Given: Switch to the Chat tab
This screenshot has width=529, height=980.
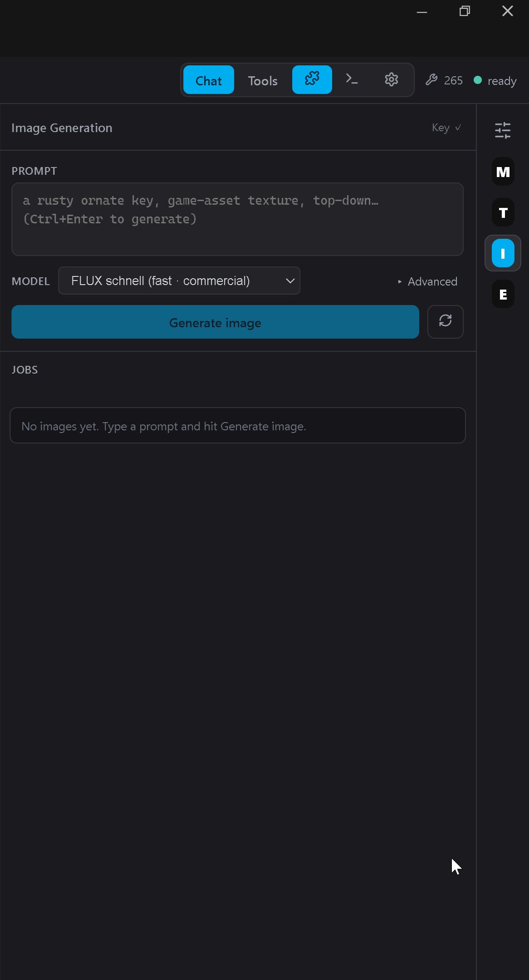Looking at the screenshot, I should click(209, 80).
